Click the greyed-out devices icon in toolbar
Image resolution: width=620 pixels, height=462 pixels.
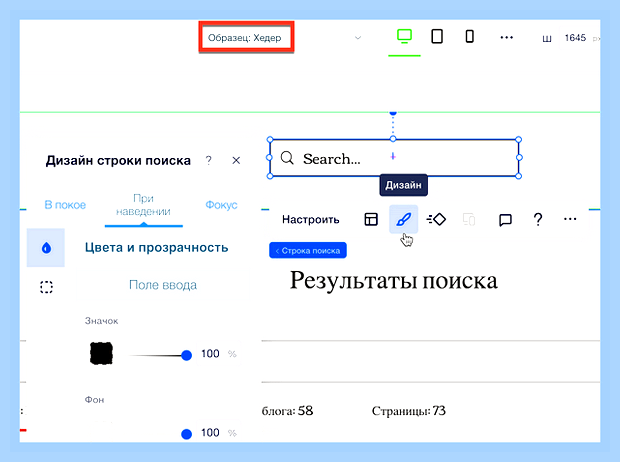[469, 219]
